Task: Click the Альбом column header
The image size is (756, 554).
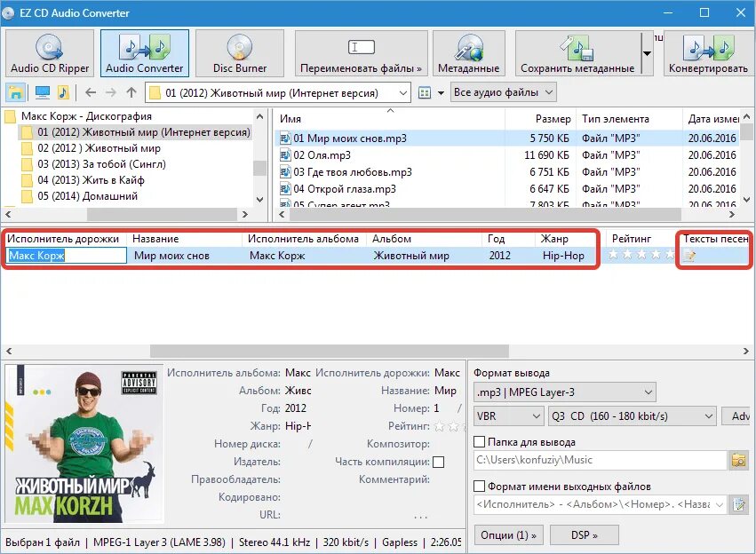Action: tap(425, 239)
